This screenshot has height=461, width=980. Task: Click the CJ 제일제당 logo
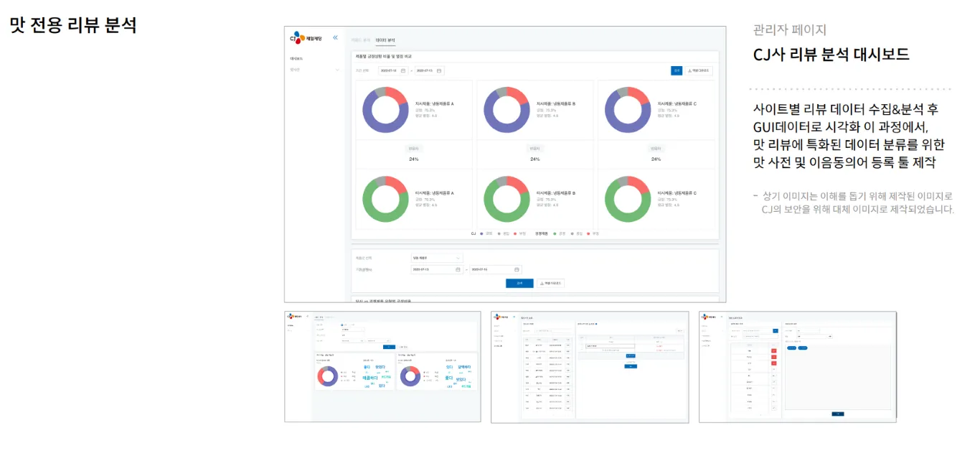tap(306, 37)
